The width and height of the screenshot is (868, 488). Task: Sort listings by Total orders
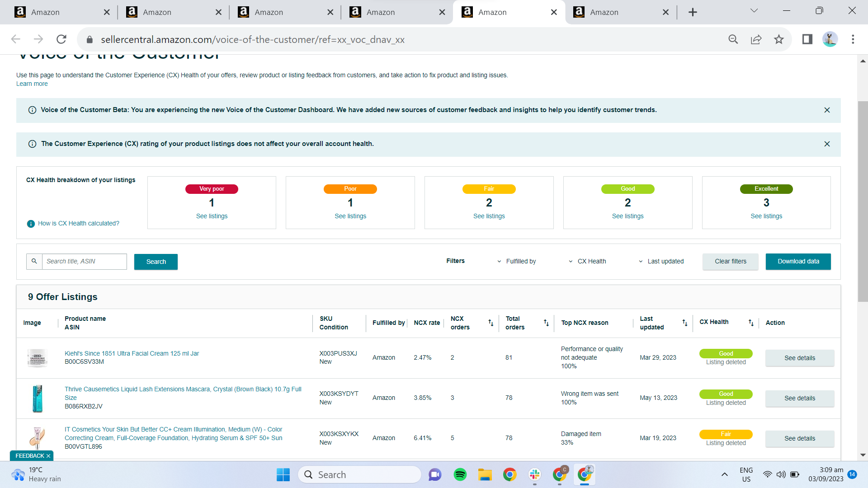pyautogui.click(x=546, y=323)
